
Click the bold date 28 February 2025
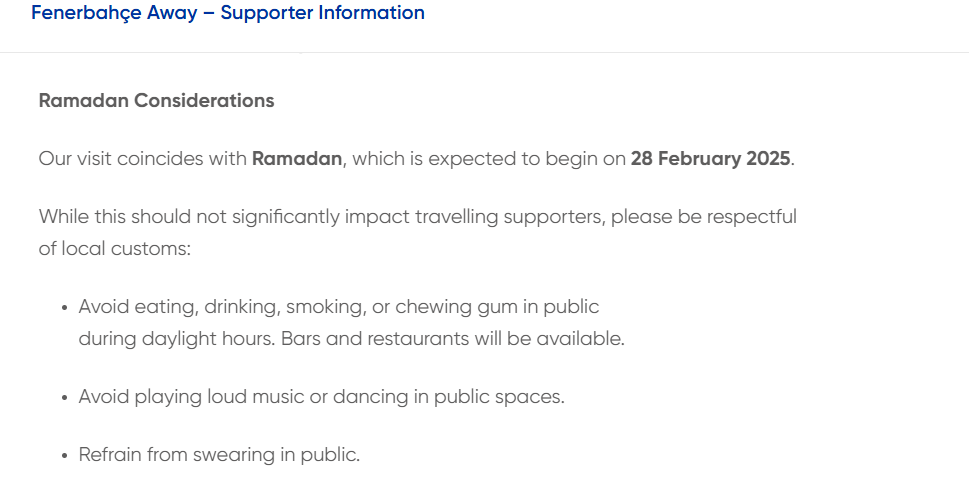coord(710,159)
